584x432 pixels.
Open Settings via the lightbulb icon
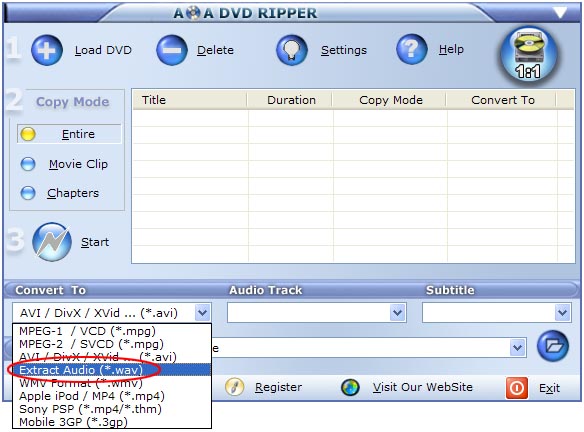(x=292, y=50)
